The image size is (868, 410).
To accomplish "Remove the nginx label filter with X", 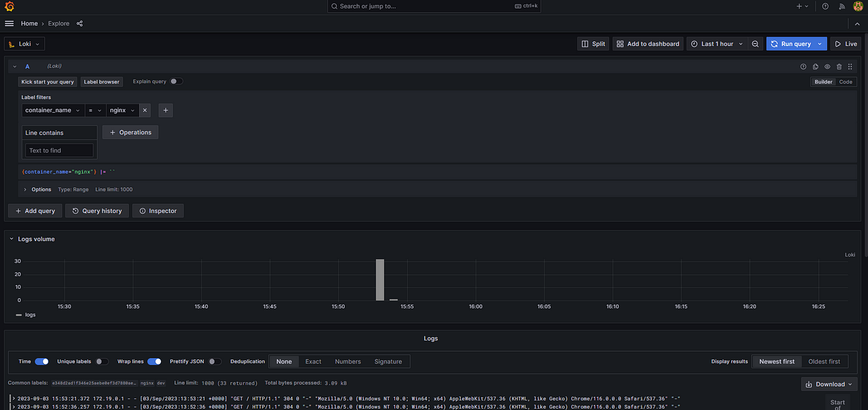I will click(144, 110).
